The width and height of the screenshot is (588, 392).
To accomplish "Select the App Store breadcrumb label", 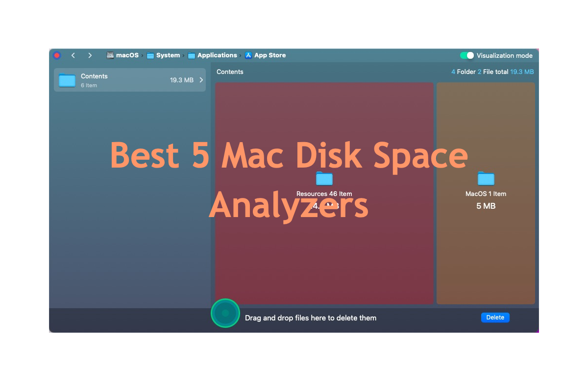I will (270, 55).
